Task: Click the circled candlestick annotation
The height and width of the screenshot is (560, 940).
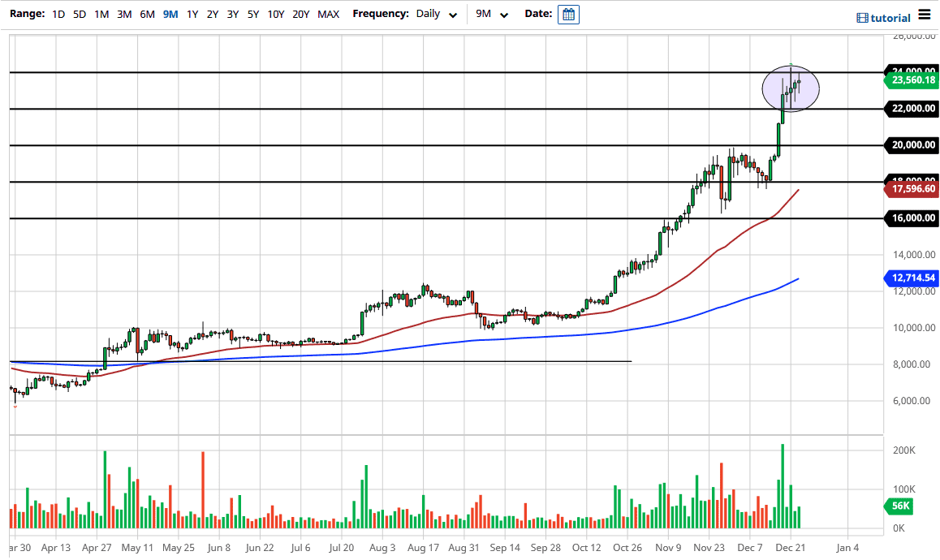Action: (790, 88)
